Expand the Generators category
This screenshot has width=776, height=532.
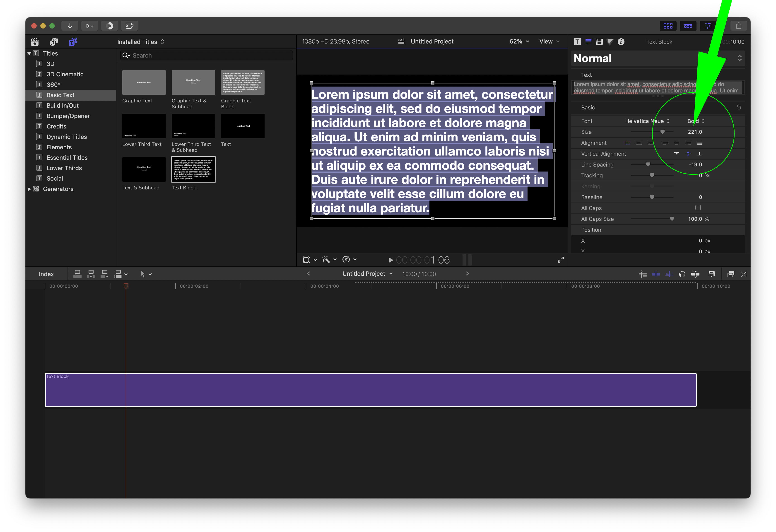[x=29, y=189]
